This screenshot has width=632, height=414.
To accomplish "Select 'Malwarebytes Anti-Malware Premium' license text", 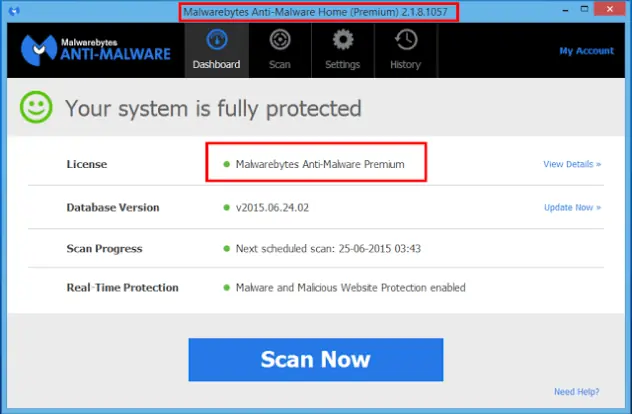I will [320, 164].
